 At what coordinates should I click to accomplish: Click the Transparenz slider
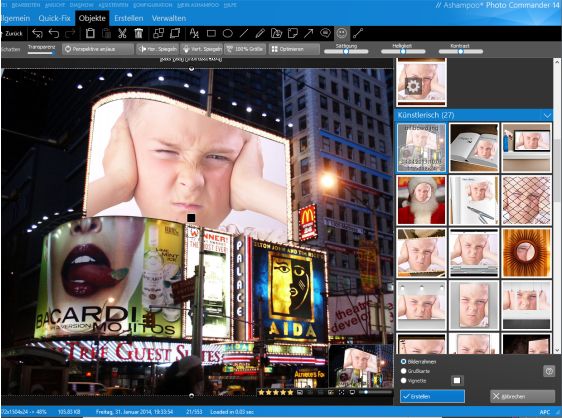[x=42, y=53]
